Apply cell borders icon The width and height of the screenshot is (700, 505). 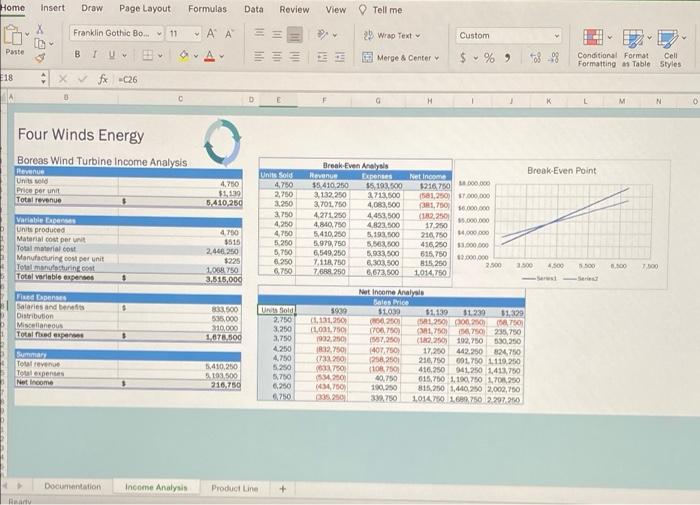tap(147, 55)
